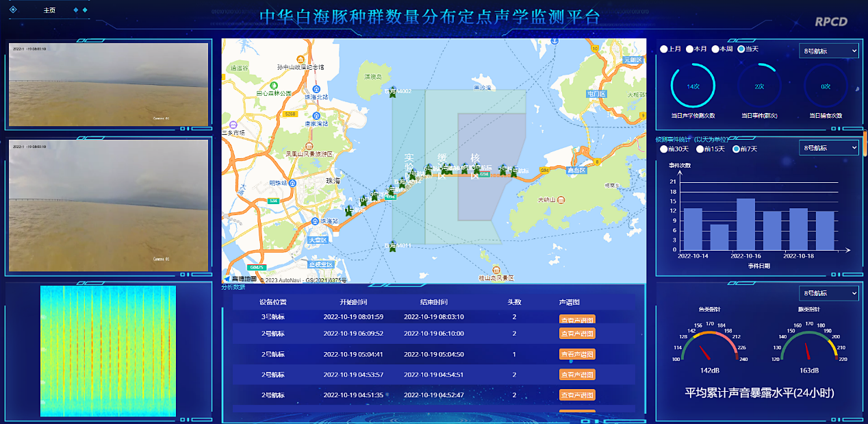Select the 上月 radio button
868x424 pixels.
coord(664,49)
